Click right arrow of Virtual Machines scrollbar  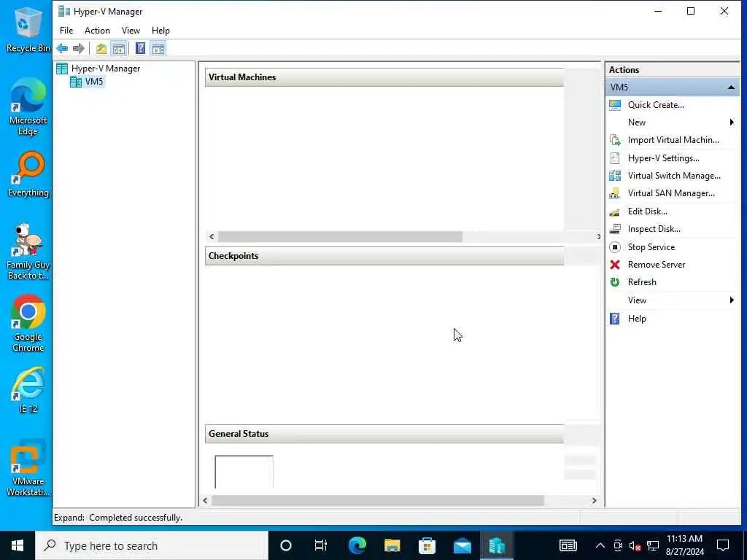click(598, 237)
